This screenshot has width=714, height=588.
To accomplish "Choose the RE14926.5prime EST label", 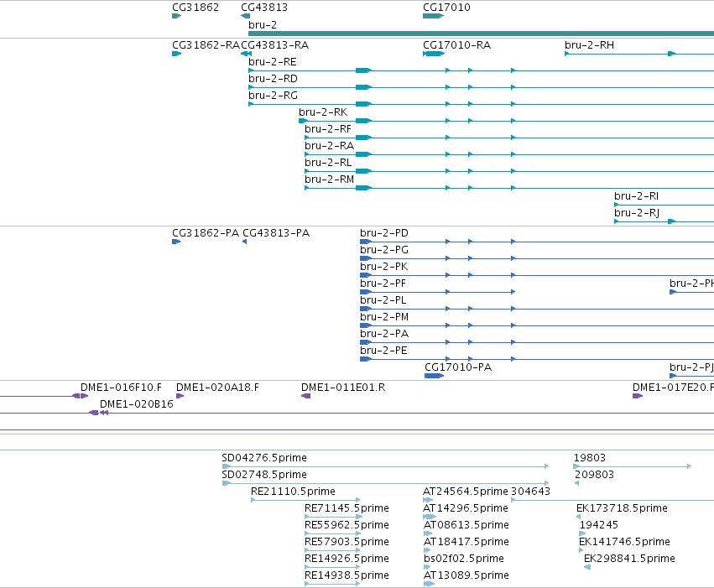I will pos(347,559).
